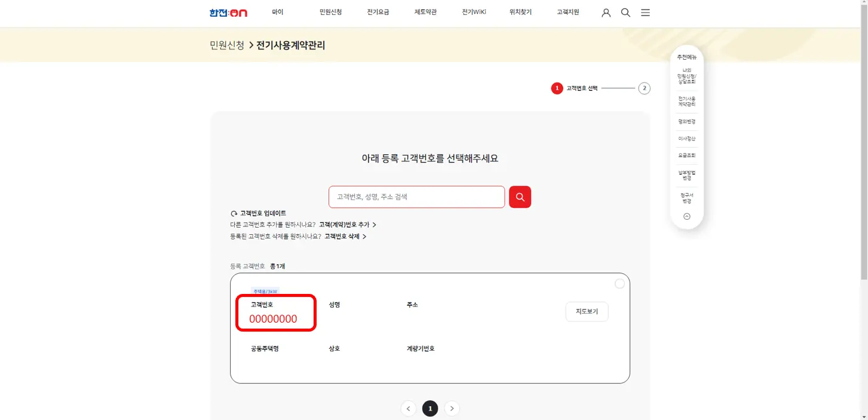Image resolution: width=868 pixels, height=420 pixels.
Task: Open 민원신청 in the breadcrumb
Action: pos(226,45)
